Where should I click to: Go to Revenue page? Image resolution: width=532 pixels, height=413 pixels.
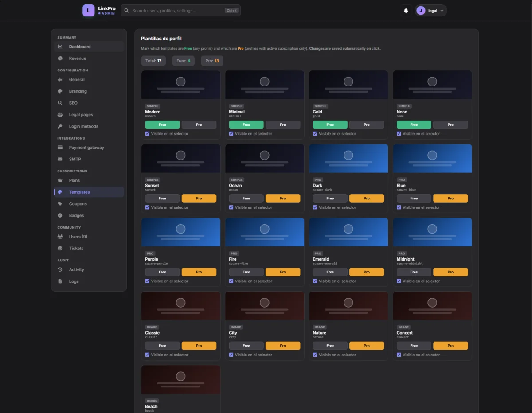tap(89, 58)
